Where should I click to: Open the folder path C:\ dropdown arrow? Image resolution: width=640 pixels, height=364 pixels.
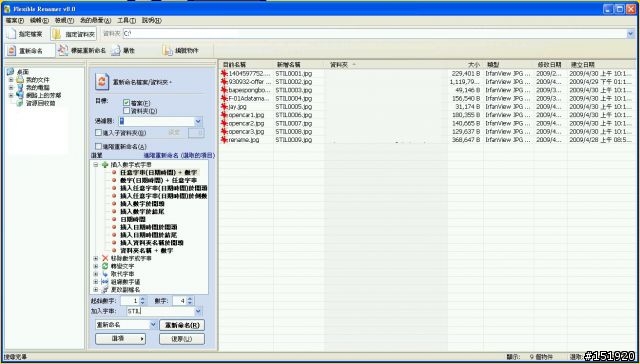pyautogui.click(x=631, y=34)
